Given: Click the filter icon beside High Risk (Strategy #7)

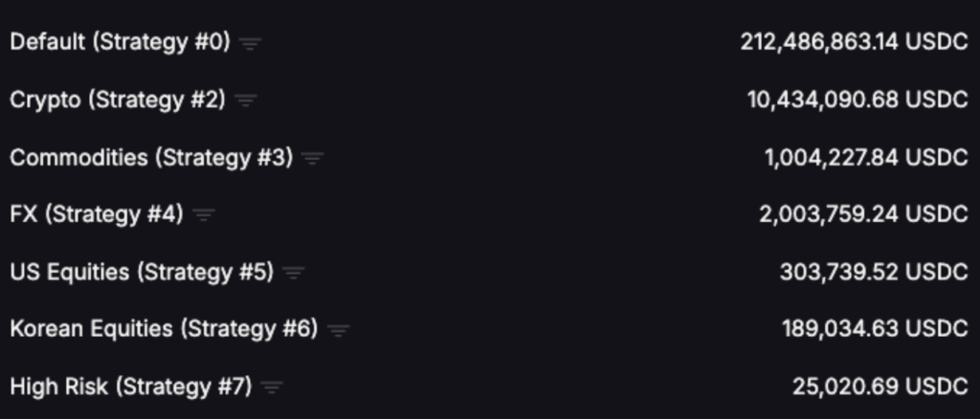Looking at the screenshot, I should 272,388.
